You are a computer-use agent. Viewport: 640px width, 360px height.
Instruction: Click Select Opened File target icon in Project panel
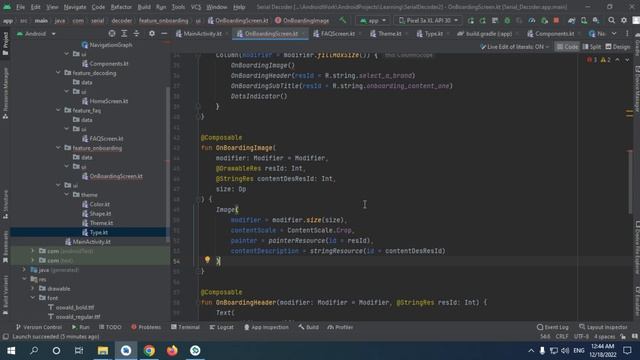click(112, 33)
